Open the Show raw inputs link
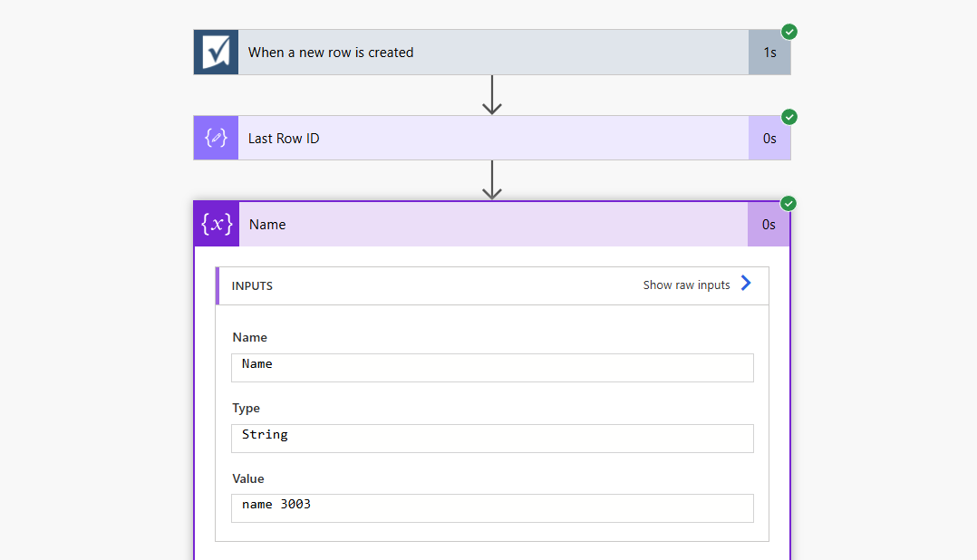The width and height of the screenshot is (977, 560). pos(686,285)
